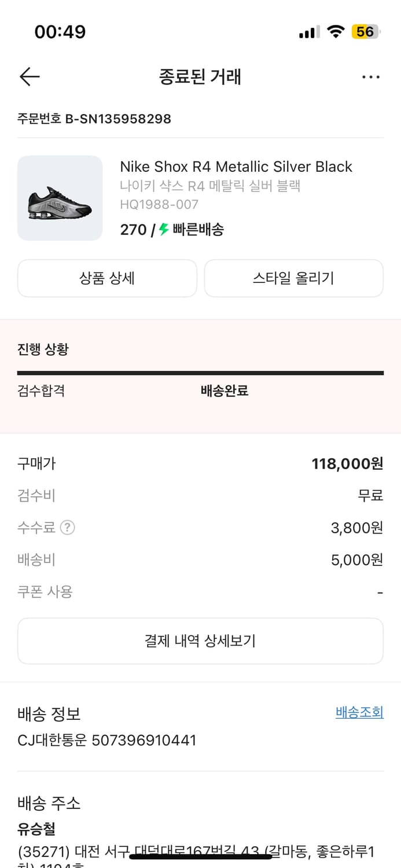Click the 배송조회 tracking link
The width and height of the screenshot is (401, 868).
point(358,712)
